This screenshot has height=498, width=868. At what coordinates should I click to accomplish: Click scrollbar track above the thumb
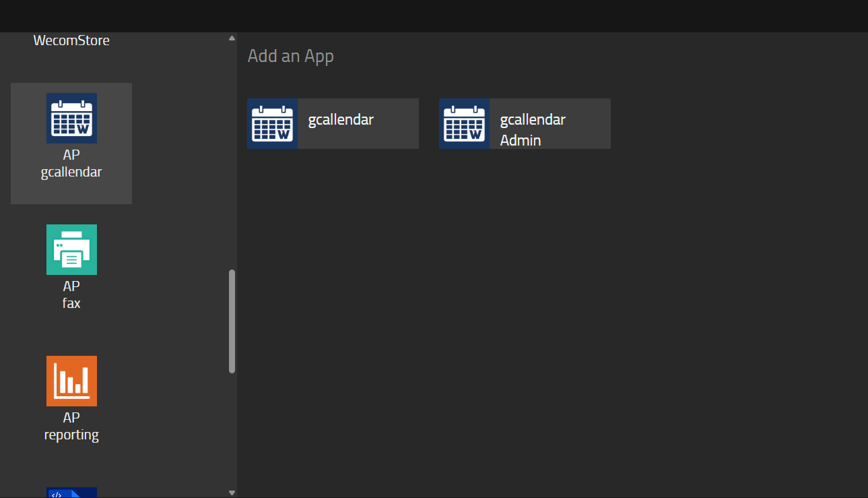pos(232,155)
